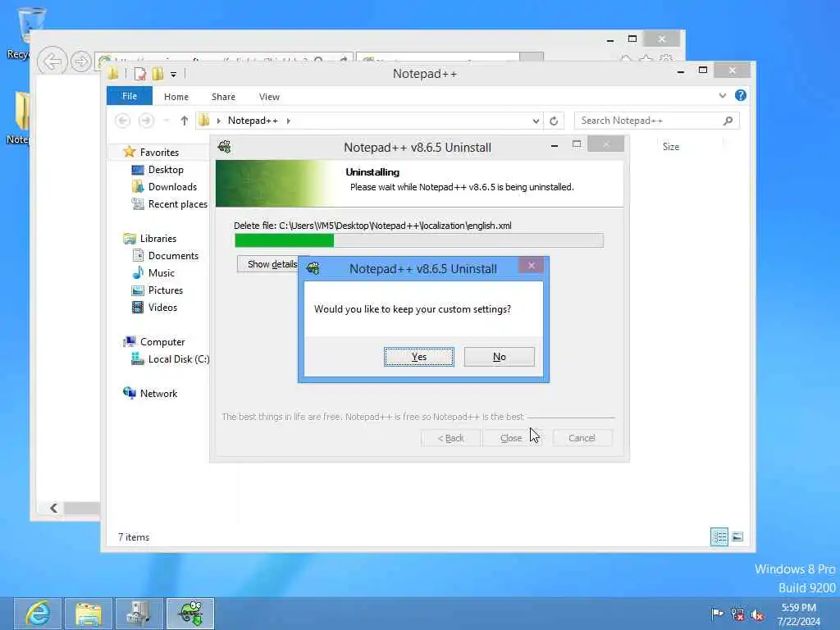Click Explorer forward navigation arrow
This screenshot has height=630, width=840.
coord(146,121)
